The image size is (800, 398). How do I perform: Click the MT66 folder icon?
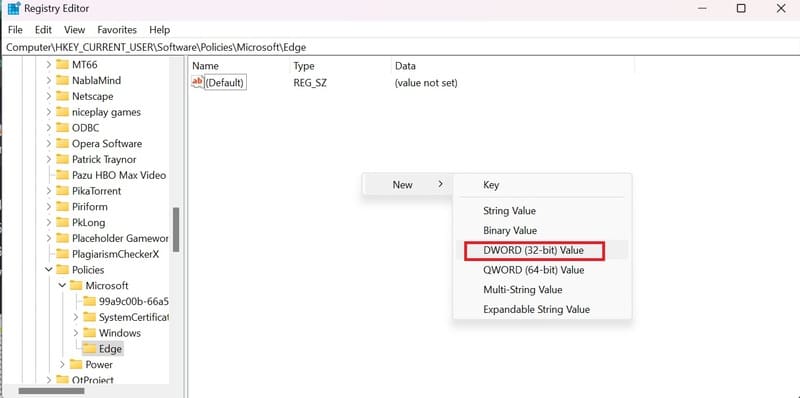pyautogui.click(x=62, y=65)
